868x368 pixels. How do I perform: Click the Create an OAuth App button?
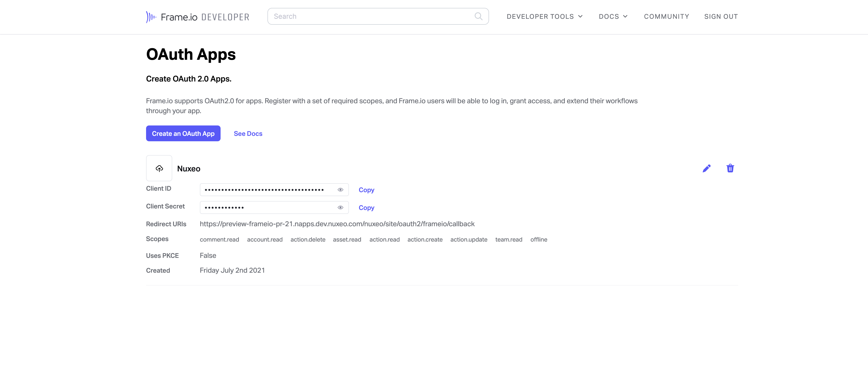[183, 134]
